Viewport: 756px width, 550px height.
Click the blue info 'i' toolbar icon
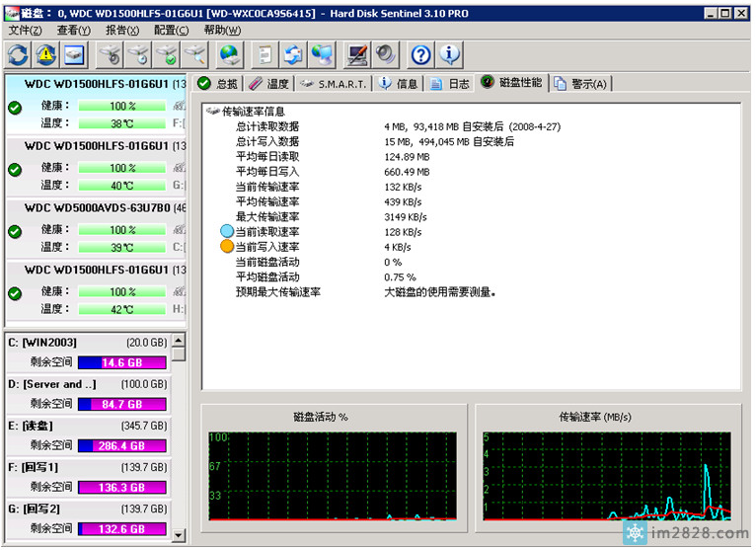tap(449, 54)
